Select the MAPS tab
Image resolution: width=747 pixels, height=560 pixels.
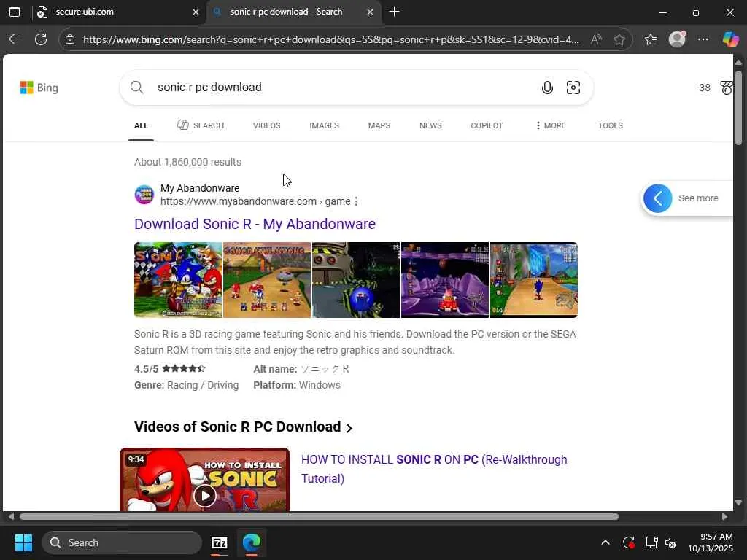tap(379, 125)
